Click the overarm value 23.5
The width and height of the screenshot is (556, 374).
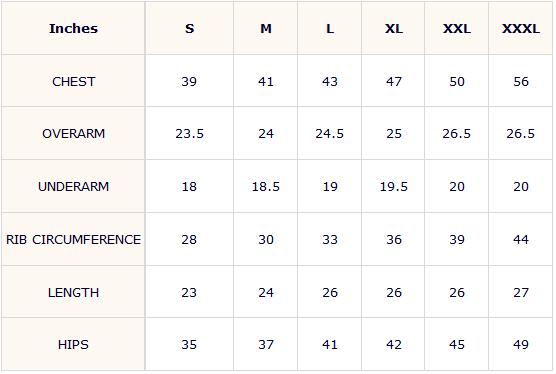189,134
